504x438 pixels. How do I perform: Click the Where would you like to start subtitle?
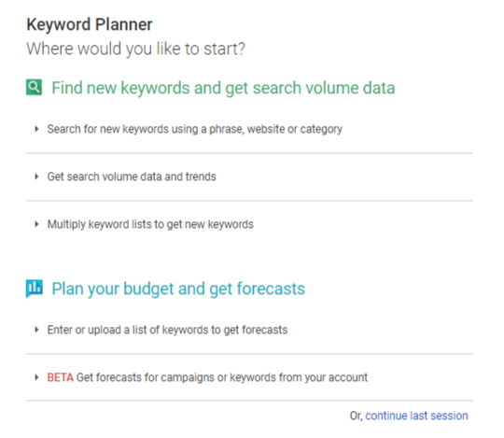(135, 49)
